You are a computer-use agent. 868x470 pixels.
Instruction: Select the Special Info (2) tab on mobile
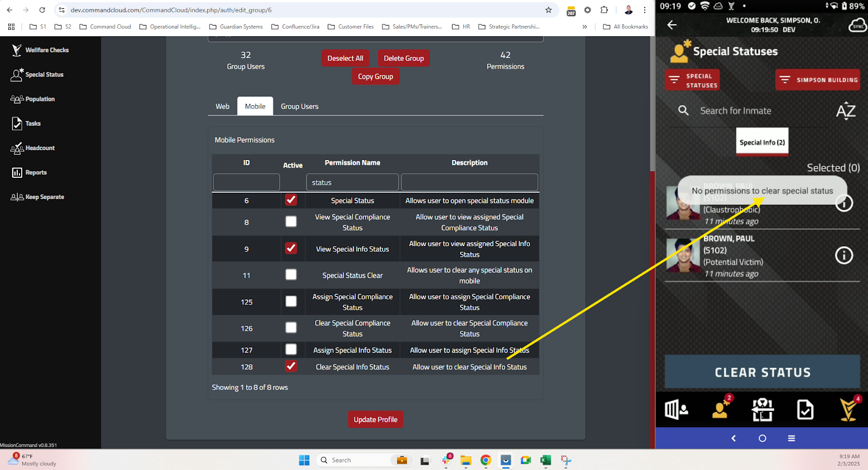(x=762, y=142)
